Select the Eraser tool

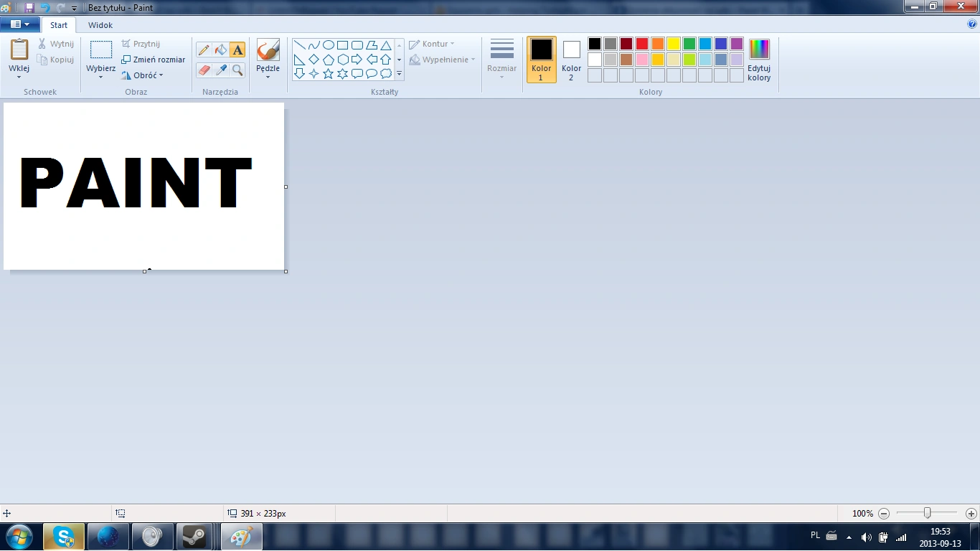(x=204, y=70)
